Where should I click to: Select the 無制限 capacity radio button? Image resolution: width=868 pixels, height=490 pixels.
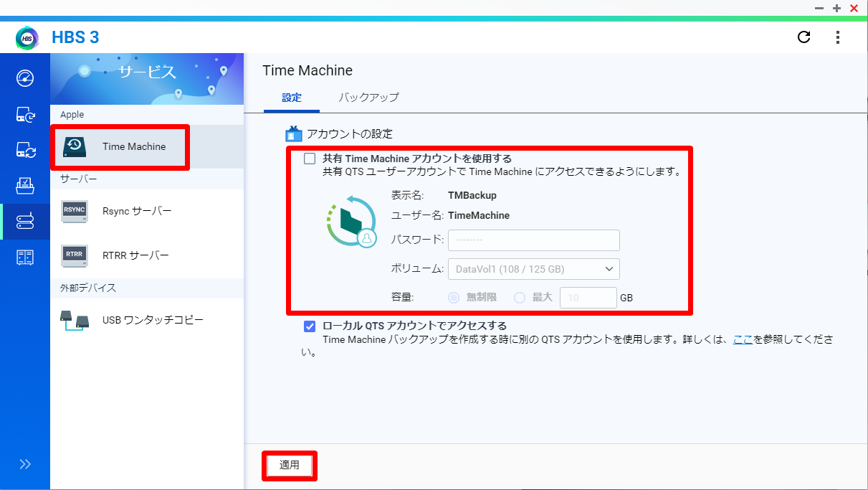[454, 297]
